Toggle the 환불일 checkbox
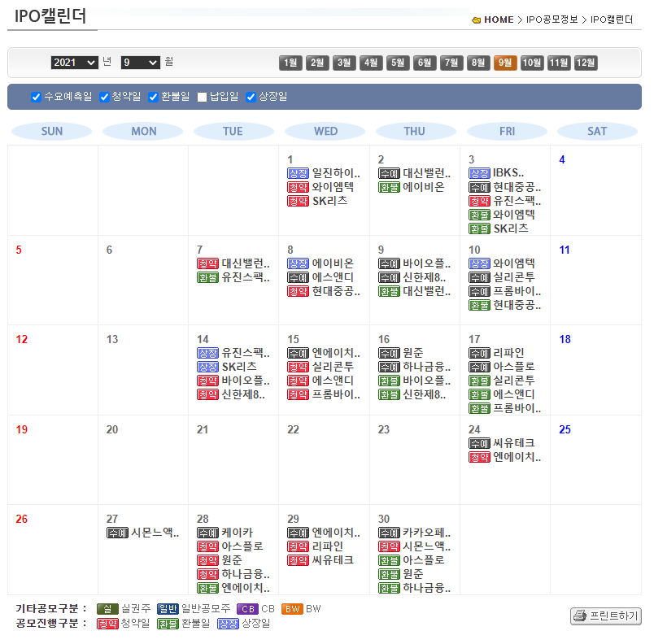 [153, 97]
